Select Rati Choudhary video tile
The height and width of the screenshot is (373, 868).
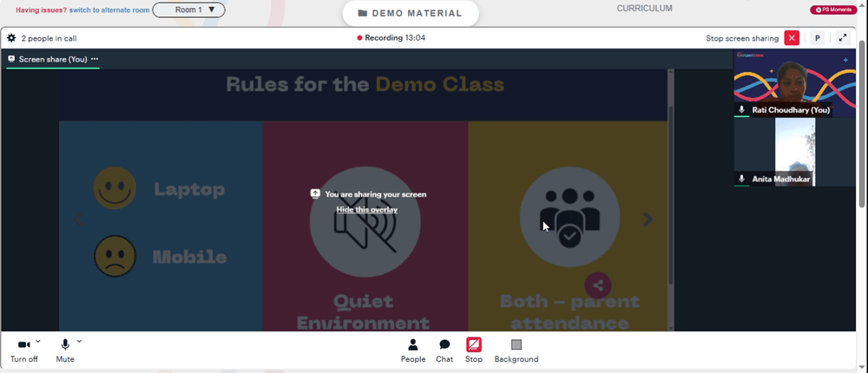tap(794, 83)
